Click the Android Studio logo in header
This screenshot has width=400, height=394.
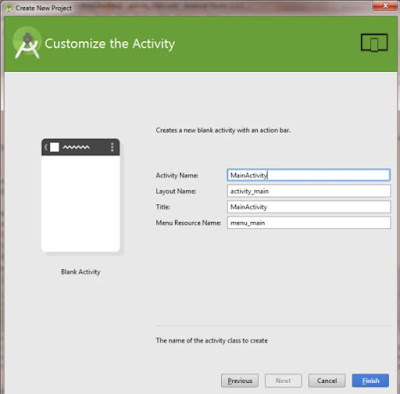(27, 43)
